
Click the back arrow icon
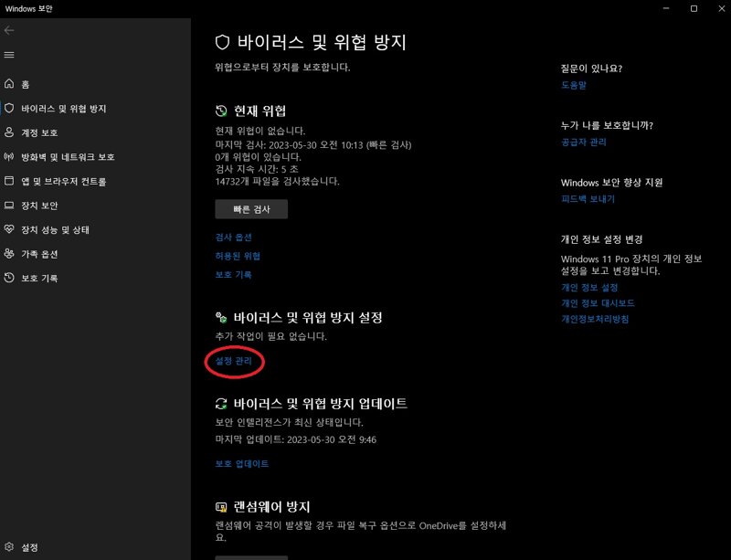pos(9,30)
